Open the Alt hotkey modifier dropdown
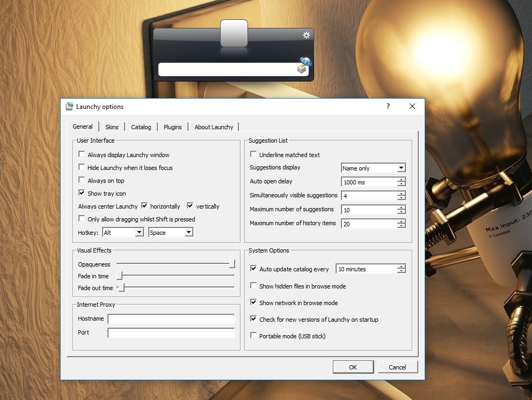532x400 pixels. pos(139,233)
